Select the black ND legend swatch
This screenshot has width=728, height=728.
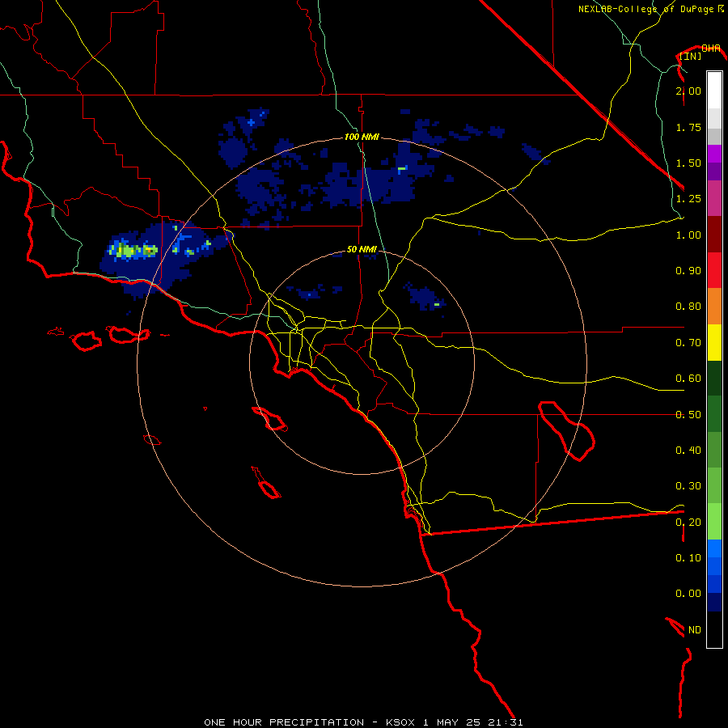click(714, 629)
